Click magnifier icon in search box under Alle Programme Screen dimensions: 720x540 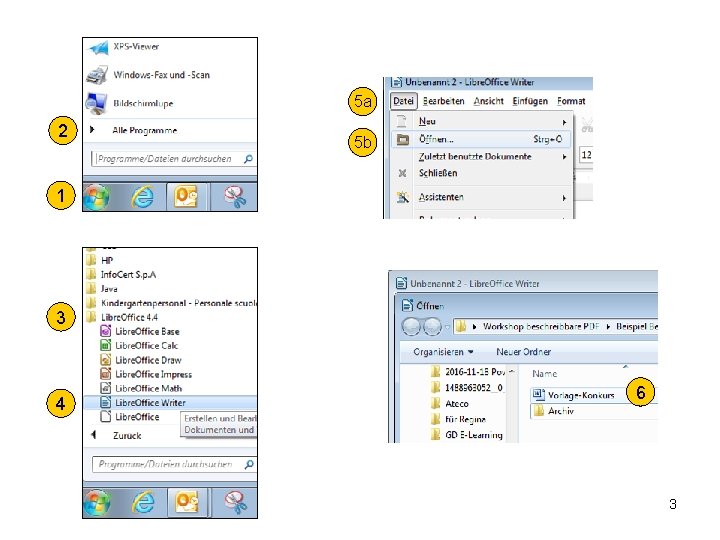tap(248, 159)
